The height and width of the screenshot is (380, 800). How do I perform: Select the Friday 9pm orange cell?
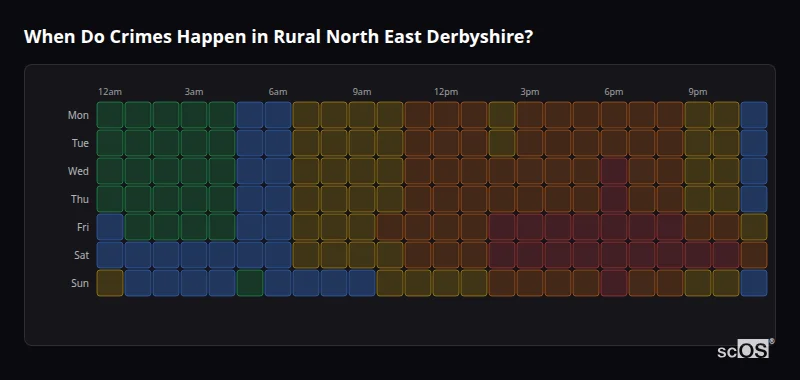click(698, 227)
